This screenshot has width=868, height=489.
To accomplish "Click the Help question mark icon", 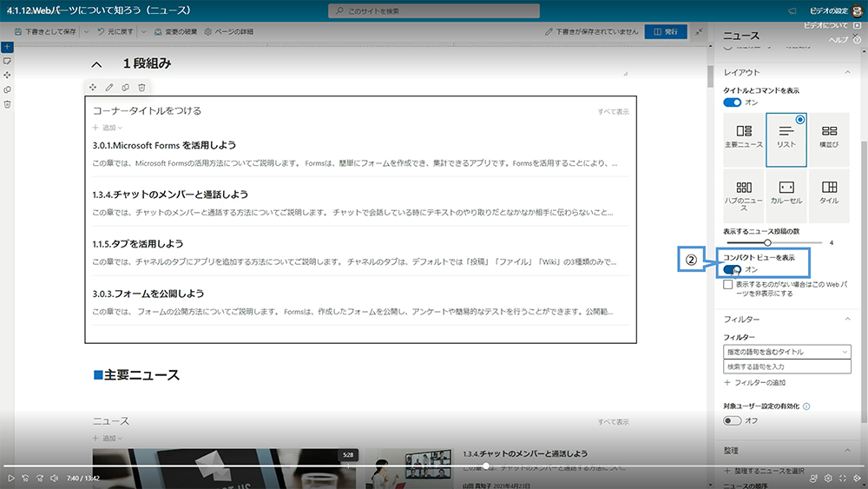I will pyautogui.click(x=857, y=40).
